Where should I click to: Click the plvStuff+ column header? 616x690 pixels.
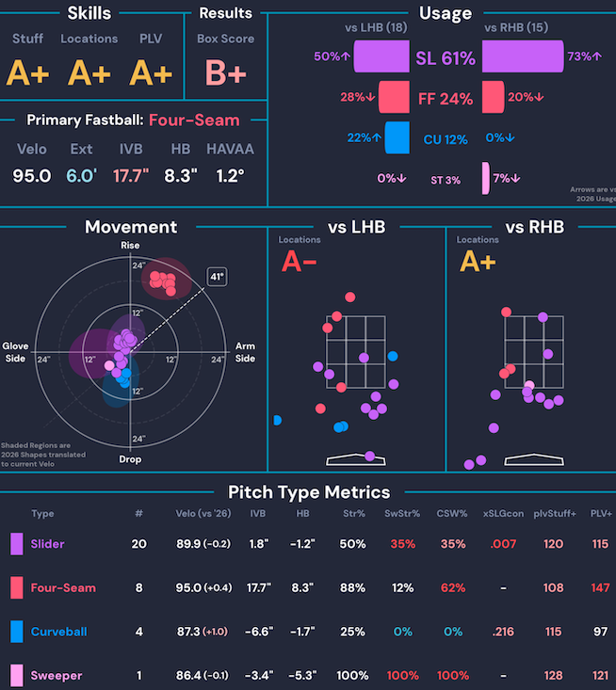(555, 514)
